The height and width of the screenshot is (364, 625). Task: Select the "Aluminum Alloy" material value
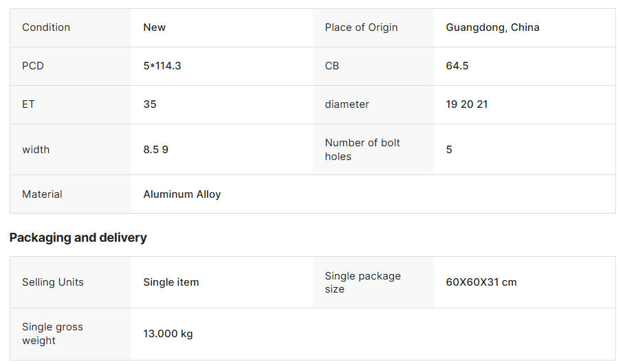click(182, 194)
